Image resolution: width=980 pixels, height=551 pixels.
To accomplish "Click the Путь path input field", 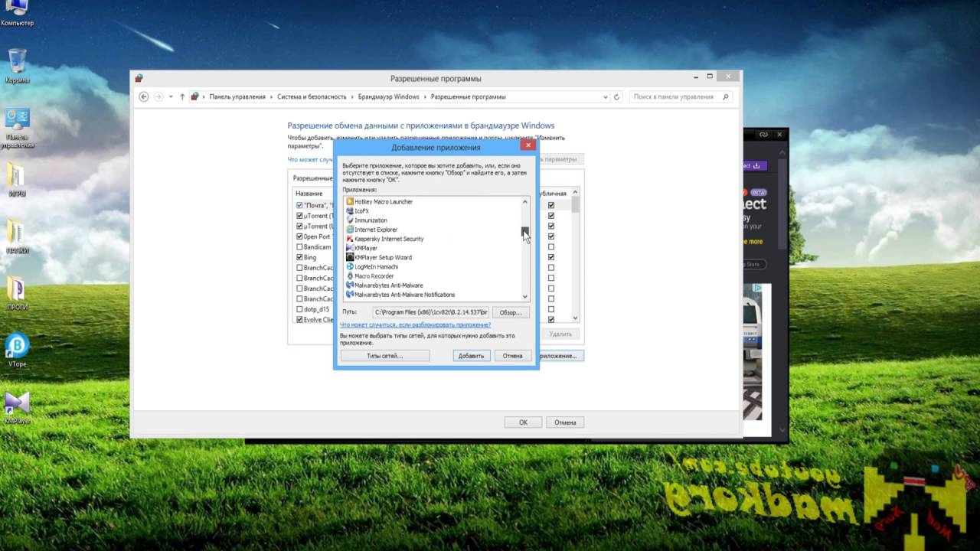I will [x=431, y=312].
